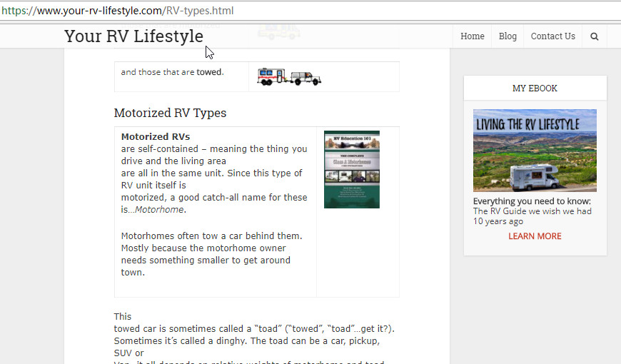Open the Contact Us page
The image size is (621, 364).
coord(552,36)
